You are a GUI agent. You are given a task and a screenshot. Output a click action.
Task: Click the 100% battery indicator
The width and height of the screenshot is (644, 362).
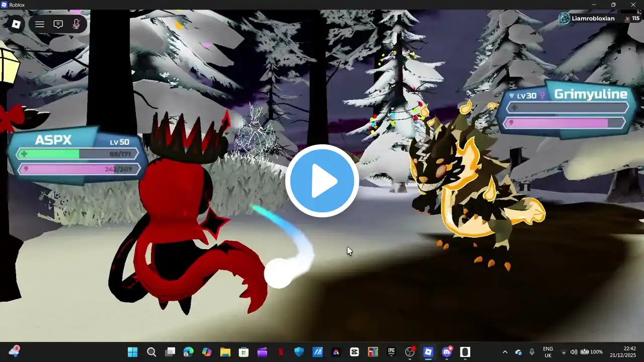pos(592,352)
